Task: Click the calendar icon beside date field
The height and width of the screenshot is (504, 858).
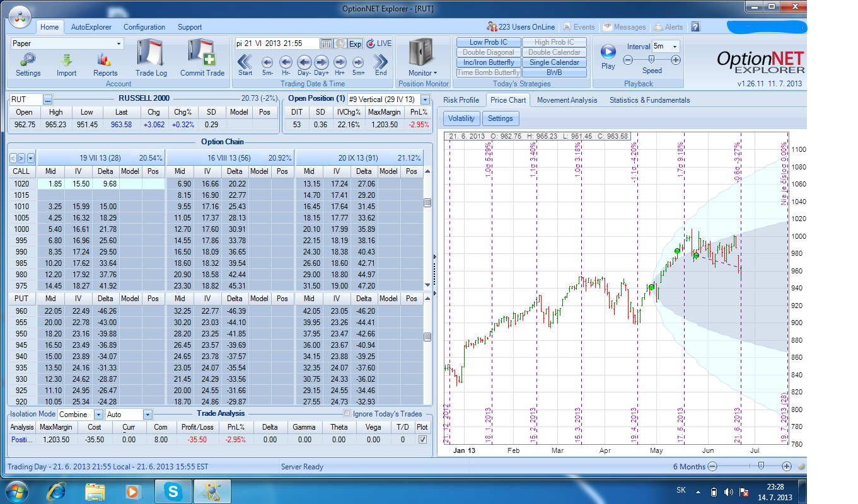Action: point(326,43)
